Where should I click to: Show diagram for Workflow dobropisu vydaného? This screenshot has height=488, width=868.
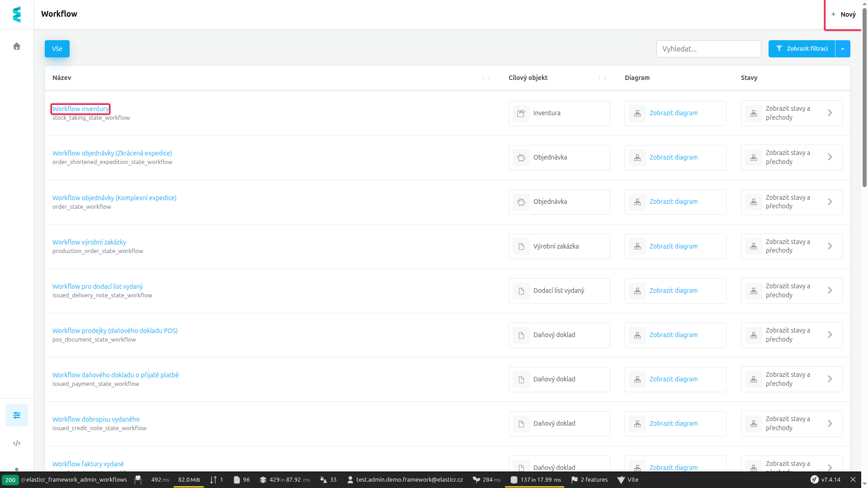pyautogui.click(x=674, y=423)
